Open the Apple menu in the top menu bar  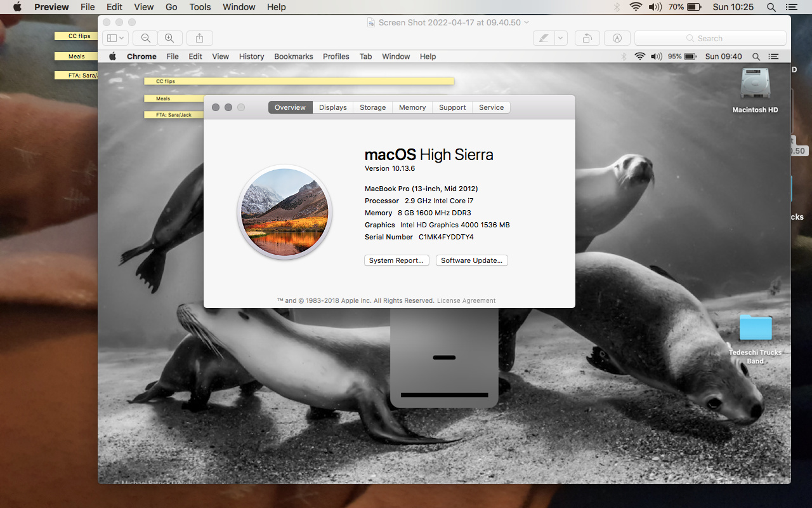coord(17,7)
